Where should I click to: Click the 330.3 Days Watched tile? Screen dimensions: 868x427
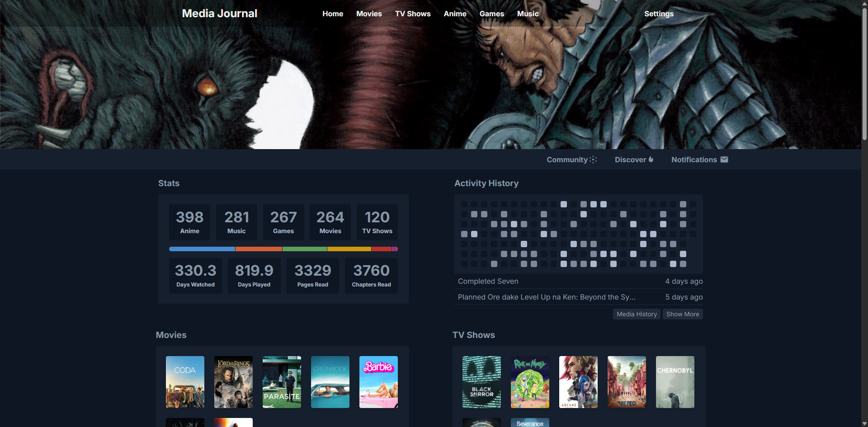[x=195, y=276]
